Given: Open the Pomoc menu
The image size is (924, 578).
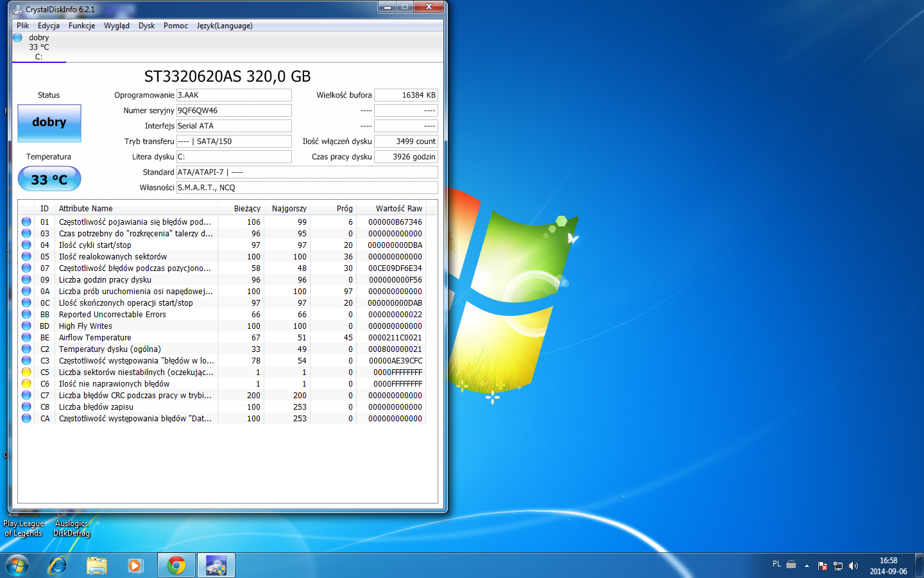Looking at the screenshot, I should [x=176, y=26].
